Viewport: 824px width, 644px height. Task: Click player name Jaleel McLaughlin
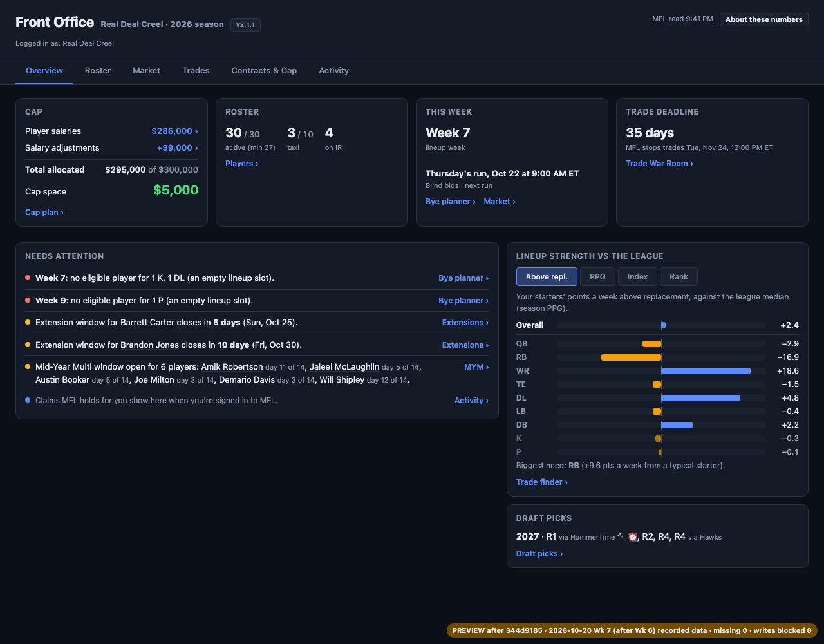[344, 367]
